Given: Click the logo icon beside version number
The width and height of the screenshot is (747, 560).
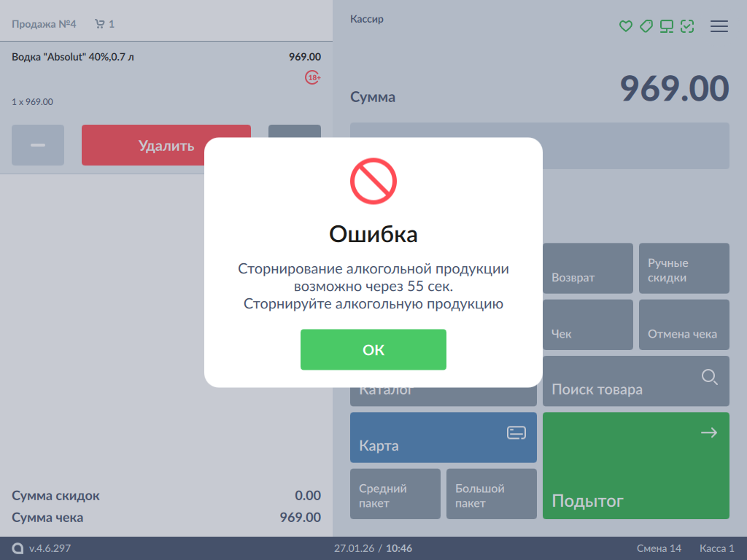Looking at the screenshot, I should click(18, 548).
